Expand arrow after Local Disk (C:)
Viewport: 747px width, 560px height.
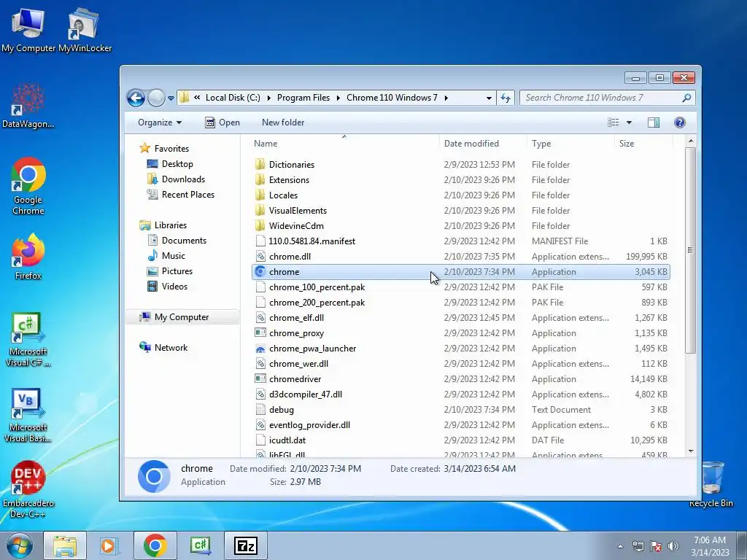click(268, 98)
